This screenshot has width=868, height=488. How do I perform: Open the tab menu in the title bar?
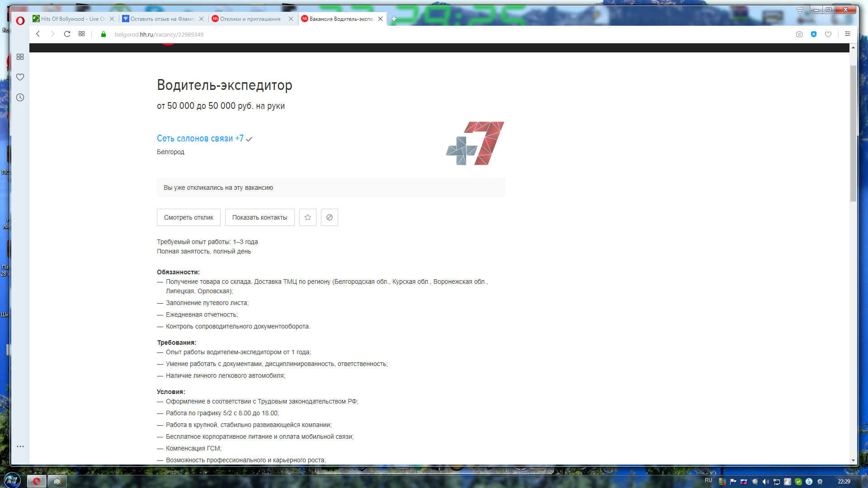(800, 10)
